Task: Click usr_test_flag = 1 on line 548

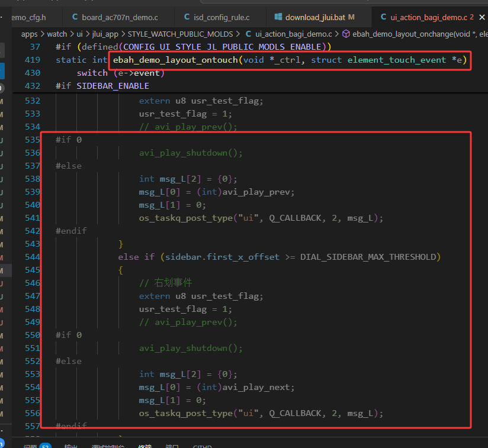Action: click(185, 310)
